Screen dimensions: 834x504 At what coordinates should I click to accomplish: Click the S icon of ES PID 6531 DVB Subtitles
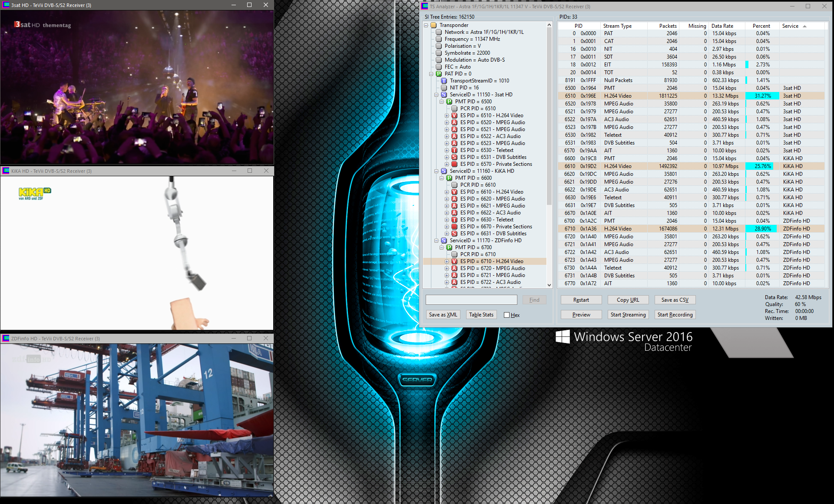[454, 157]
